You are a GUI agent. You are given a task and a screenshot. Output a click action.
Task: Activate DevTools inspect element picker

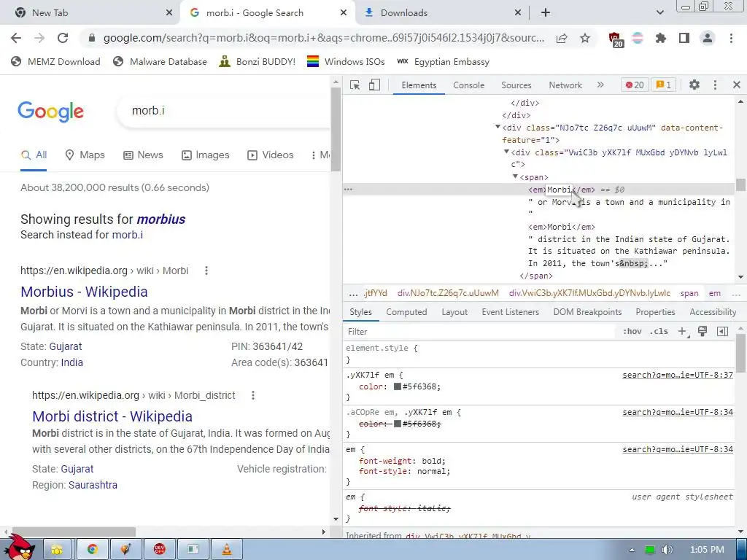[x=355, y=85]
